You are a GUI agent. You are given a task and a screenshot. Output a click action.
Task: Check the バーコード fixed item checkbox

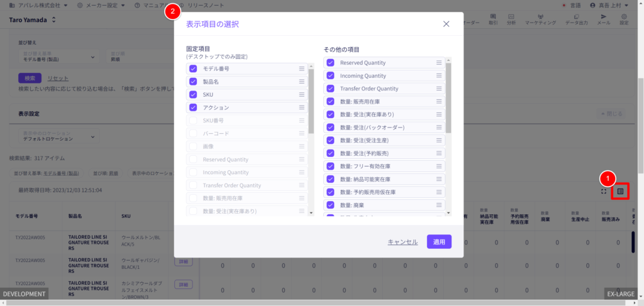(x=193, y=134)
